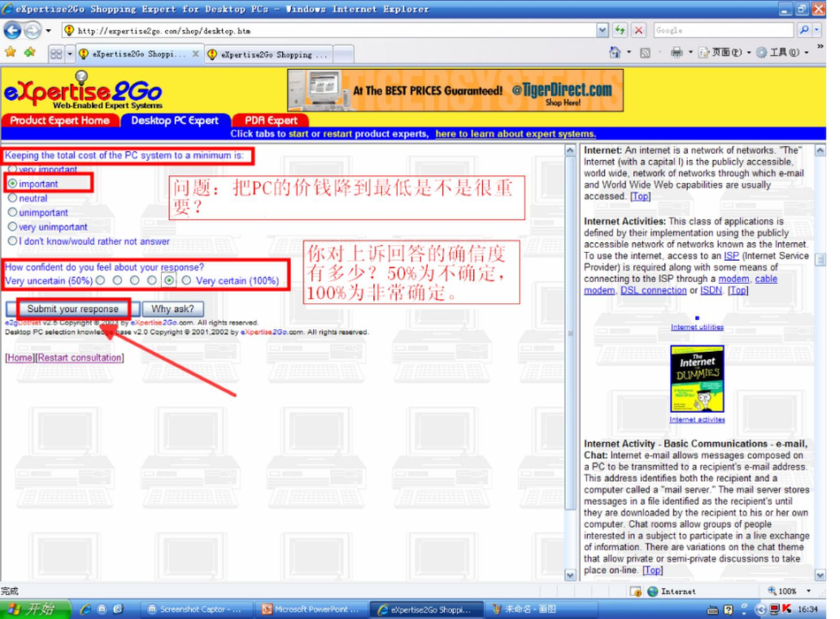Click the Refresh page icon
The image size is (840, 619).
[x=620, y=30]
